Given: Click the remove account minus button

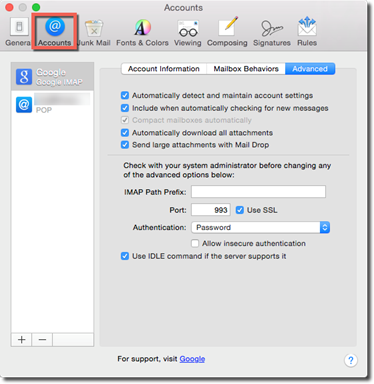Looking at the screenshot, I should point(42,340).
